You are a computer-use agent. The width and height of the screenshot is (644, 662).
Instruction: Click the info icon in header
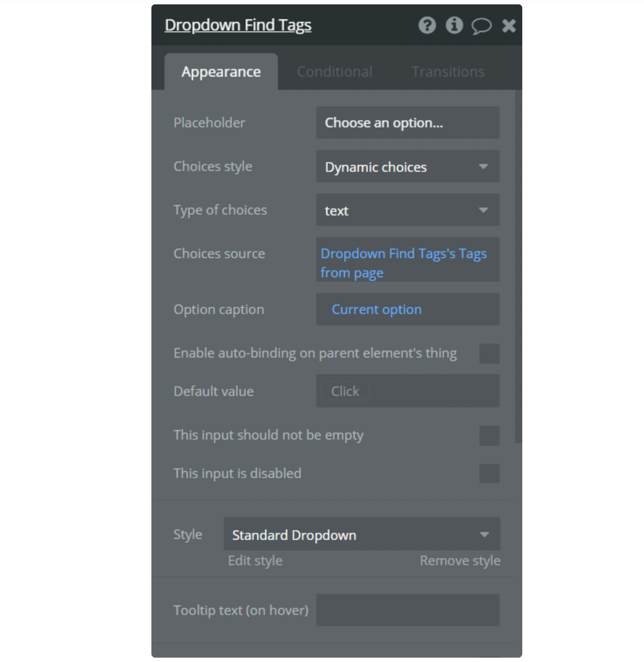[x=454, y=25]
